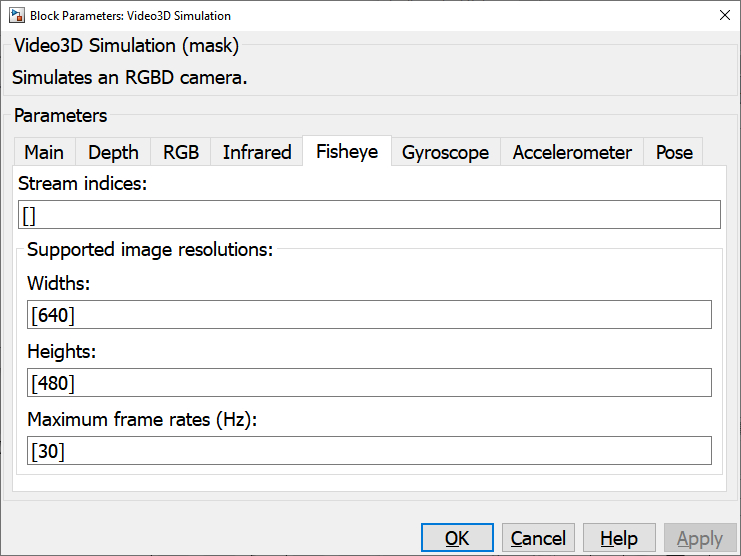Go to the Infrared tab
The width and height of the screenshot is (741, 556).
pos(257,152)
